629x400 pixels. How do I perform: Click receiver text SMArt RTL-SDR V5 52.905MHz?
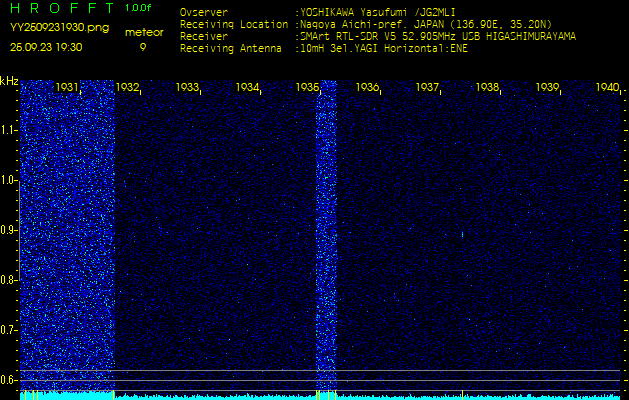coord(378,37)
